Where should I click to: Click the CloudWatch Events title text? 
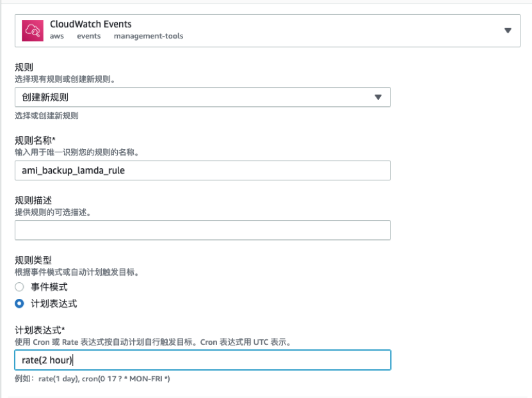click(91, 24)
